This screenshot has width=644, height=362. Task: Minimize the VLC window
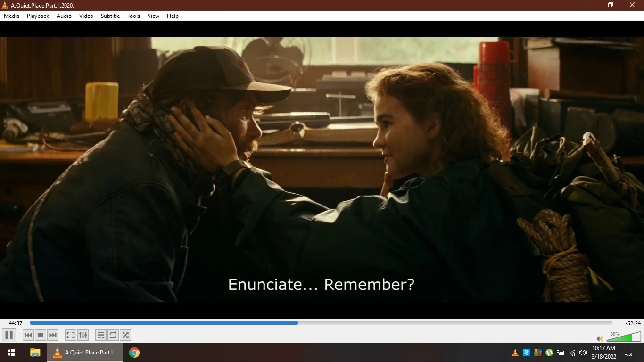click(589, 5)
